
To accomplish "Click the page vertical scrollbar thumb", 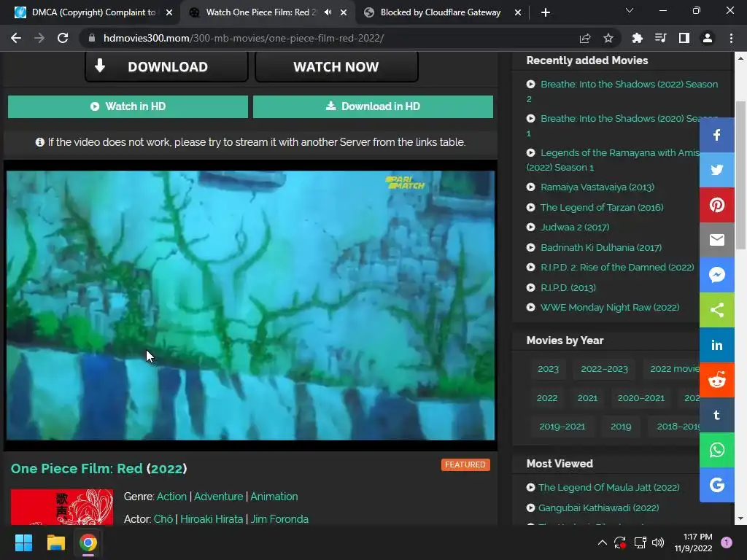I will pyautogui.click(x=740, y=175).
